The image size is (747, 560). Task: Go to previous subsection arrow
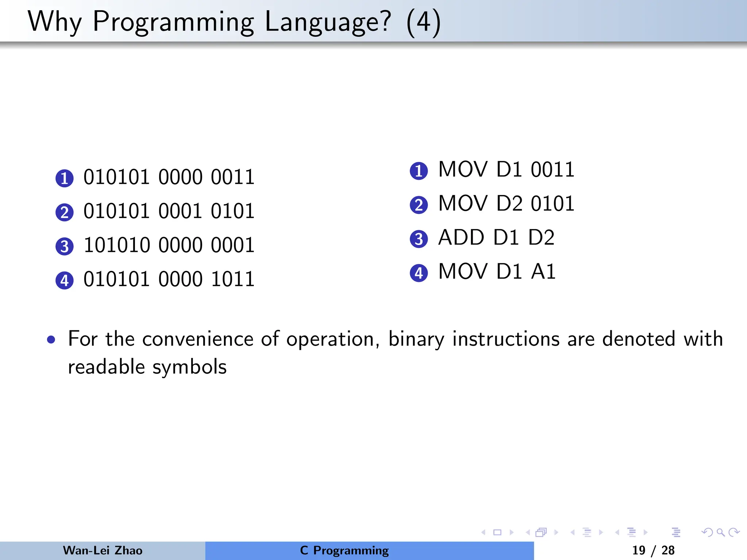(x=573, y=532)
